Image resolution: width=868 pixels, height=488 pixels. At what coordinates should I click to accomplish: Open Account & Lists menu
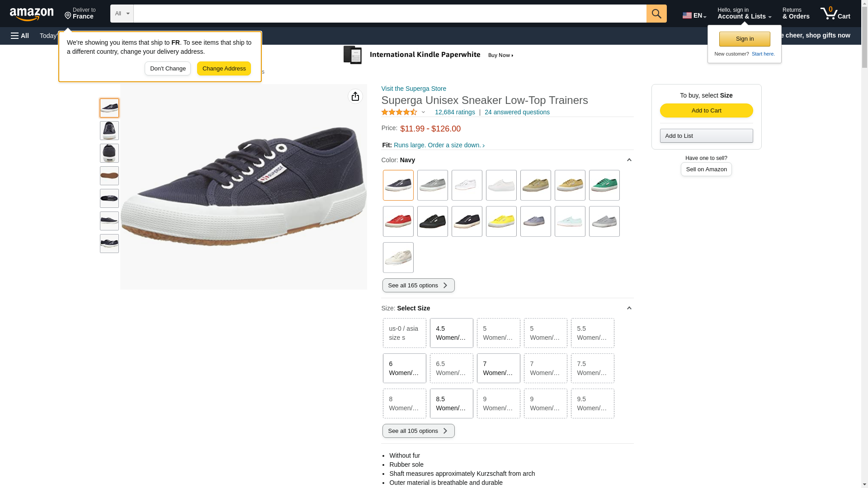coord(744,14)
